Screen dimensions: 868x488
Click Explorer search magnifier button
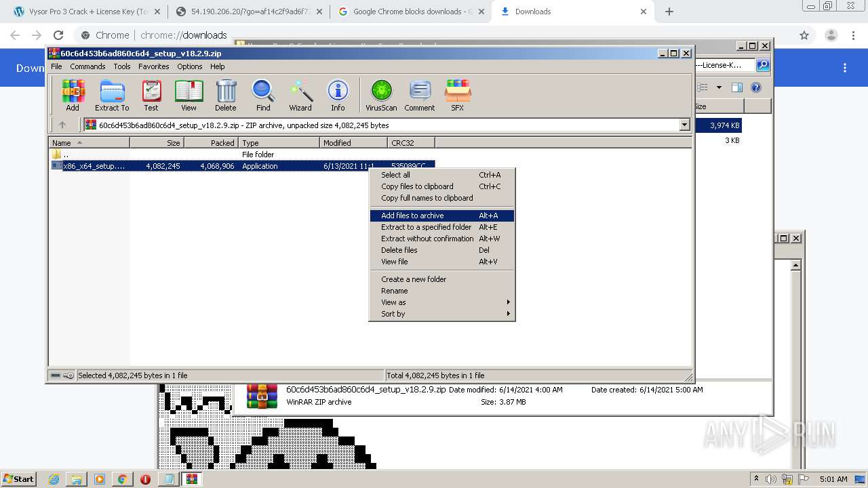[763, 65]
